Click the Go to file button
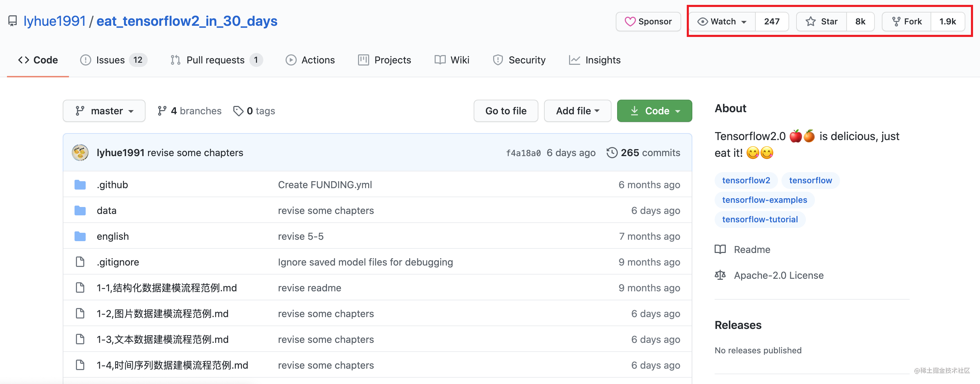 tap(506, 111)
